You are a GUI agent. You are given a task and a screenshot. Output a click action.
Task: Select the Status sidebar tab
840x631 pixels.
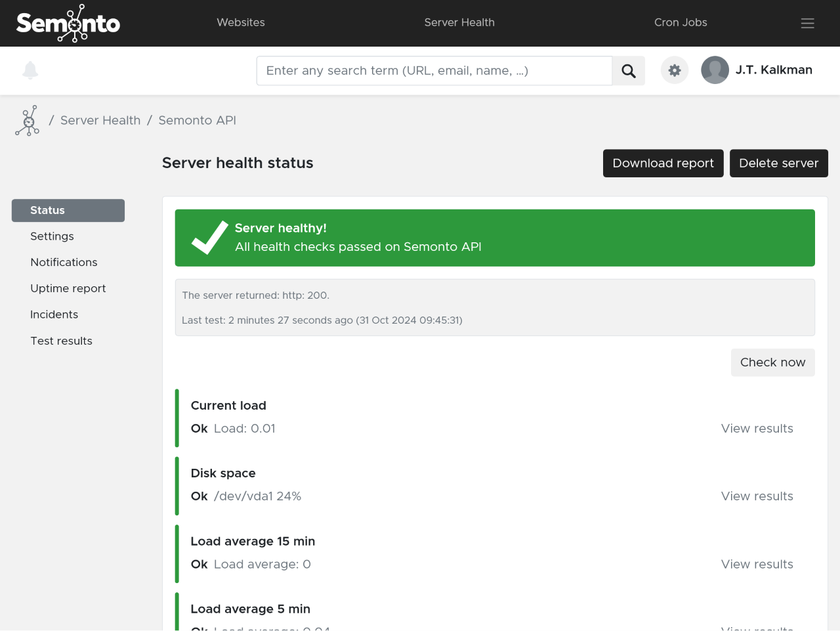pyautogui.click(x=68, y=211)
